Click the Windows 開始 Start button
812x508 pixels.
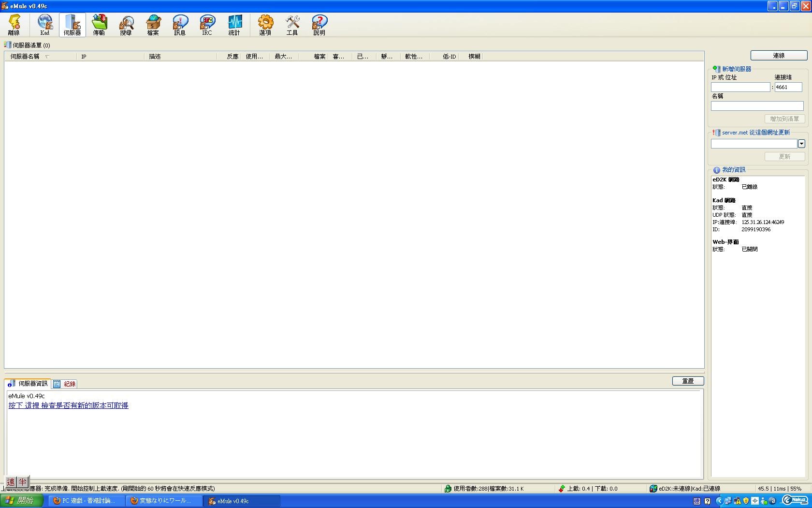(x=22, y=501)
